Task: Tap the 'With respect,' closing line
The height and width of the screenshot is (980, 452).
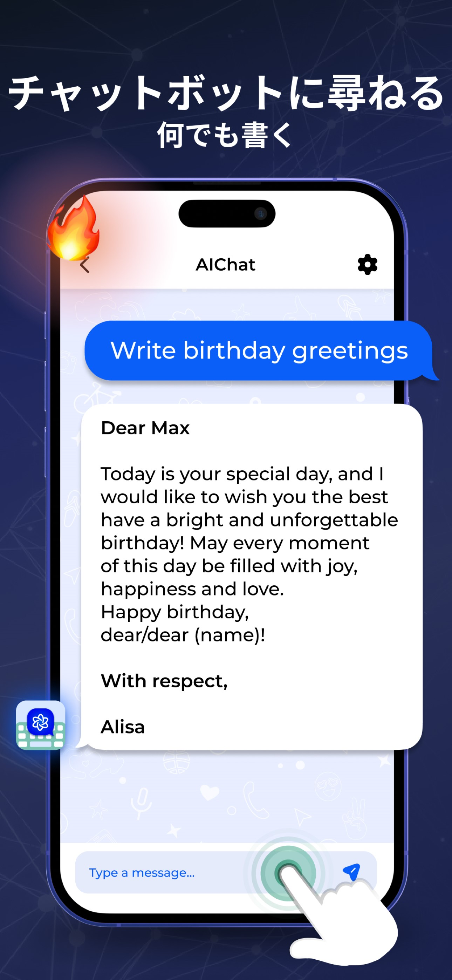Action: coord(164,681)
